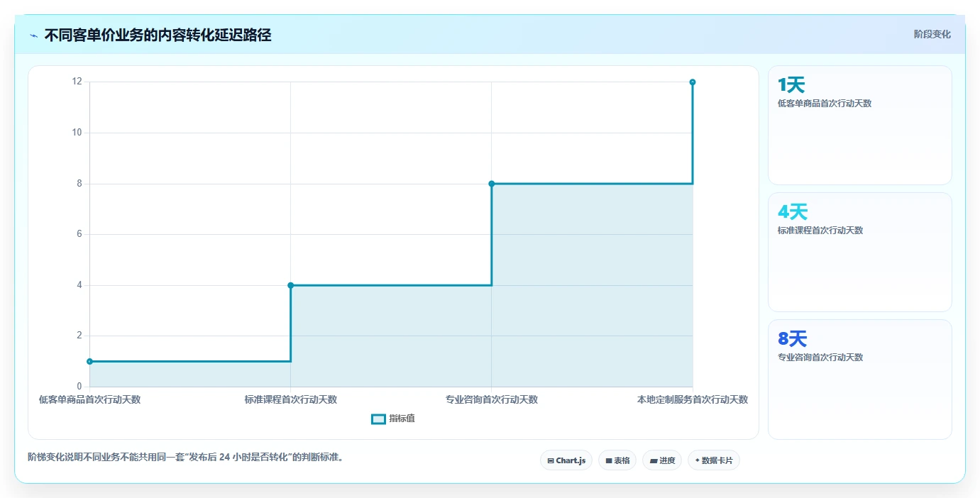980x498 pixels.
Task: Select the 表格 tag chip
Action: point(617,460)
